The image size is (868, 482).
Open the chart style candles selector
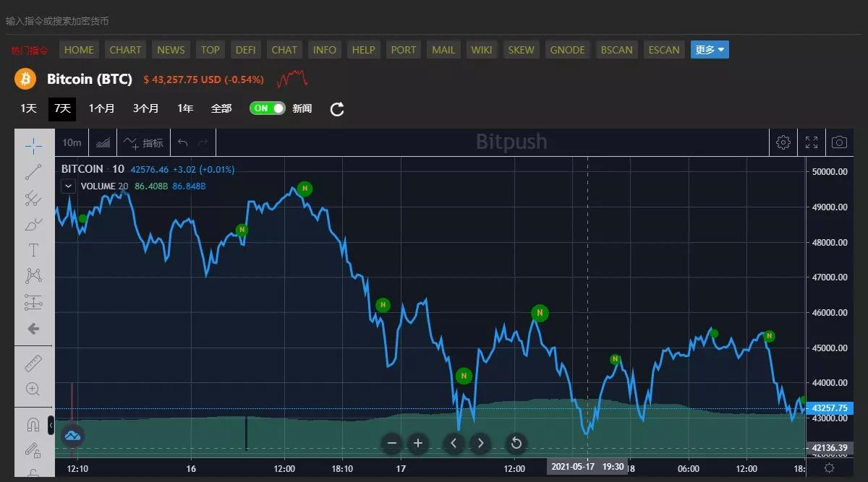pyautogui.click(x=103, y=143)
